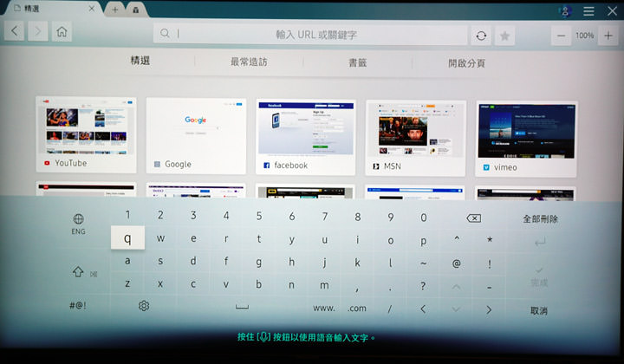Switch keyboard language with ENG globe icon

(78, 224)
